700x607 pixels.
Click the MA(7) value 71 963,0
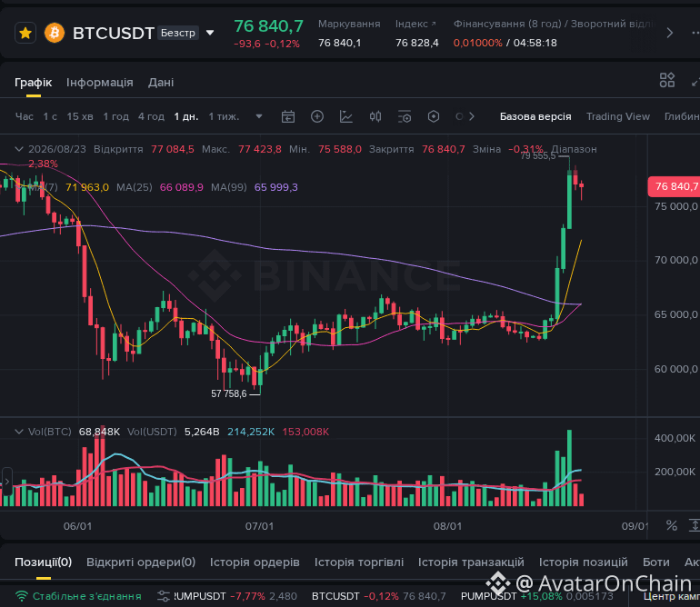pos(87,187)
